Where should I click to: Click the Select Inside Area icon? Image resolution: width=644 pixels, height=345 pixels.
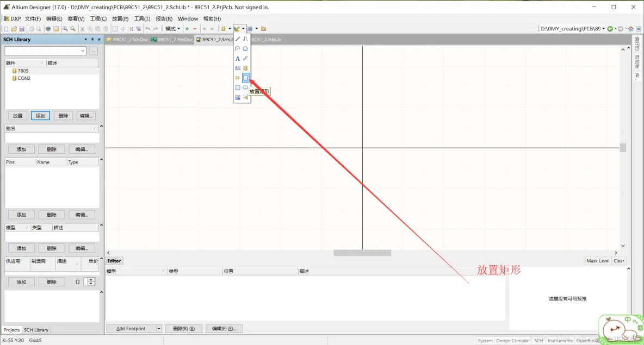115,29
